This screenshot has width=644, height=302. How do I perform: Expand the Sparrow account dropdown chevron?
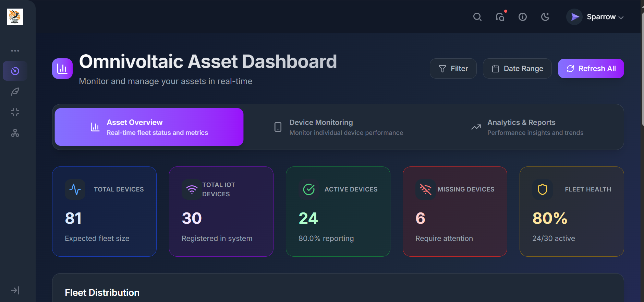pyautogui.click(x=621, y=18)
